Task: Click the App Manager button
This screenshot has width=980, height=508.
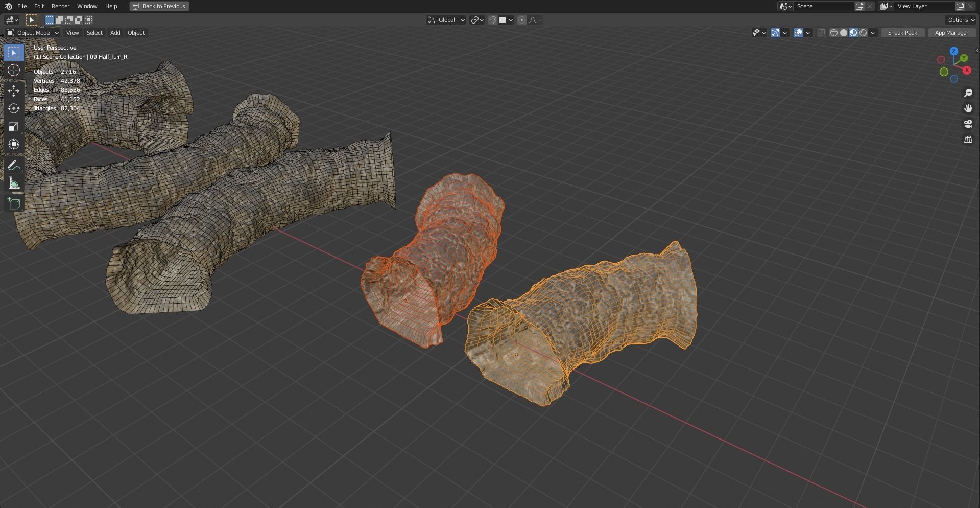Action: pyautogui.click(x=951, y=33)
